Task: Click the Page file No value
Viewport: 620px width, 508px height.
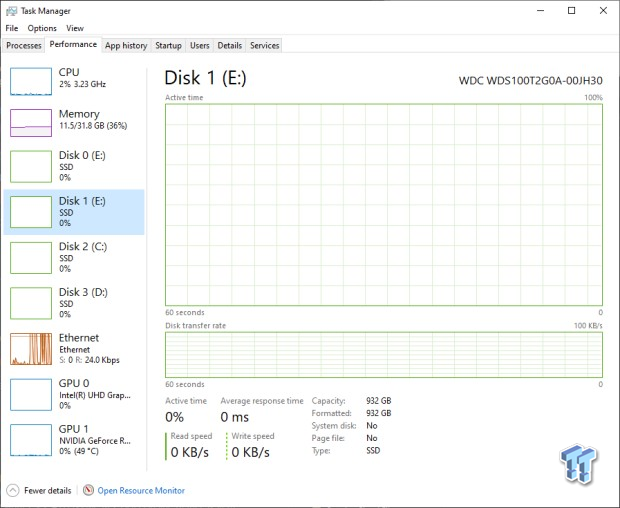Action: [372, 438]
